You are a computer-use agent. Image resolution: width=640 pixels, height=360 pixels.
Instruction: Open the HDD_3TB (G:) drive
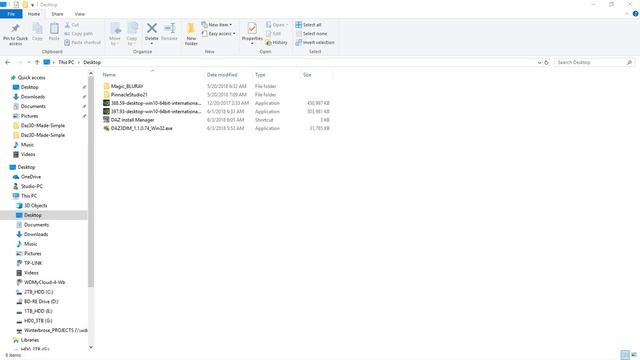pos(38,321)
